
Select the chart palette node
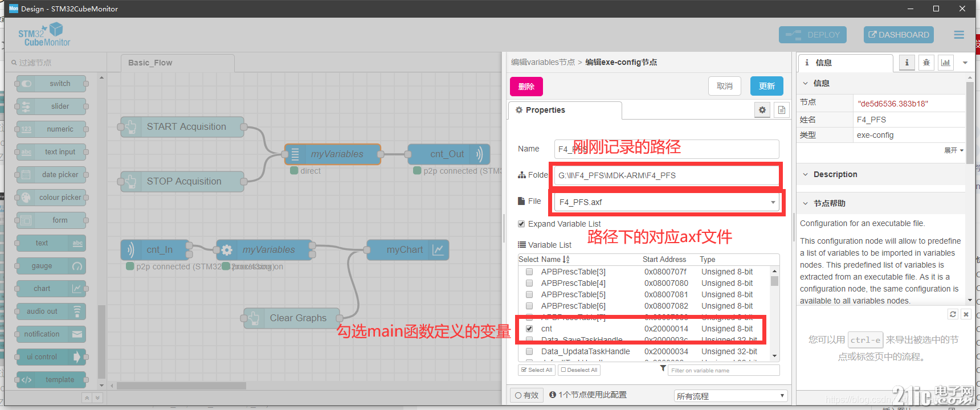click(51, 289)
